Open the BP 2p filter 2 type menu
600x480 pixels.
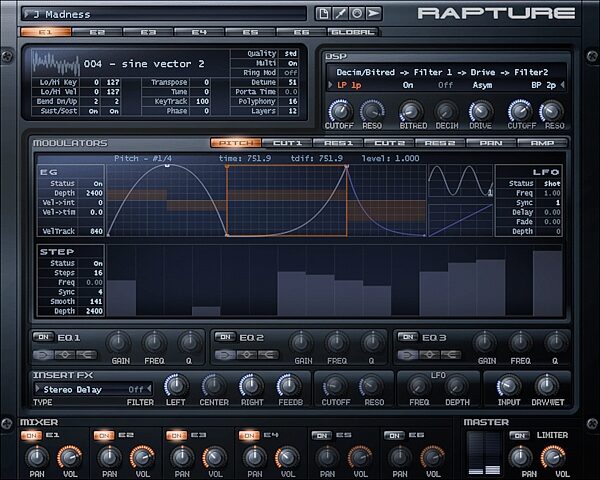tap(544, 85)
